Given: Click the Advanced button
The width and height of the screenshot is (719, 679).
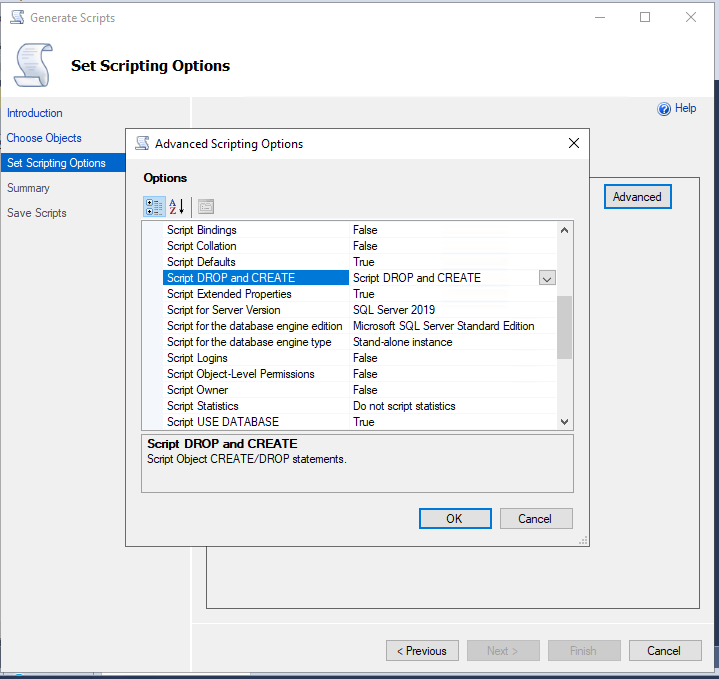Looking at the screenshot, I should [637, 197].
